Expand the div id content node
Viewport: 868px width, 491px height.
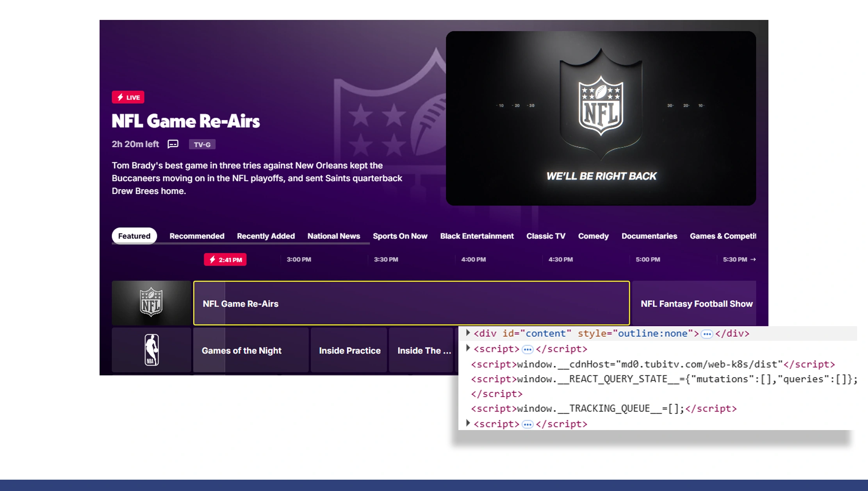point(468,333)
